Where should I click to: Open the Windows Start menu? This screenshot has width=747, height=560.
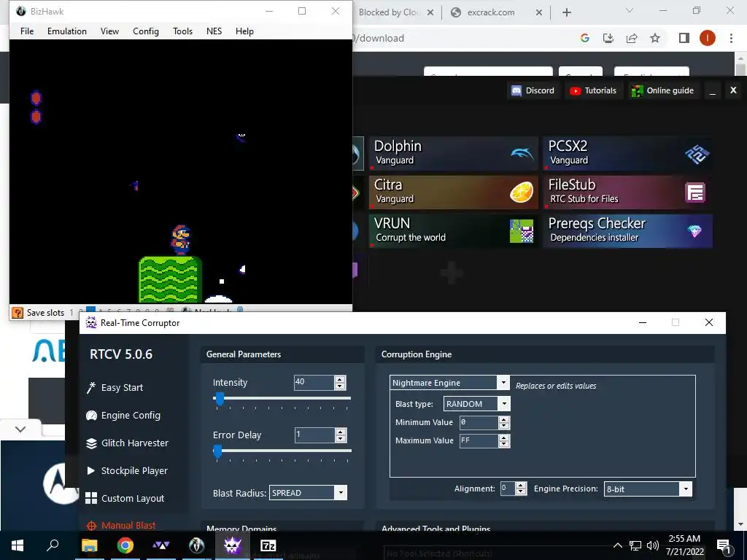pos(18,545)
